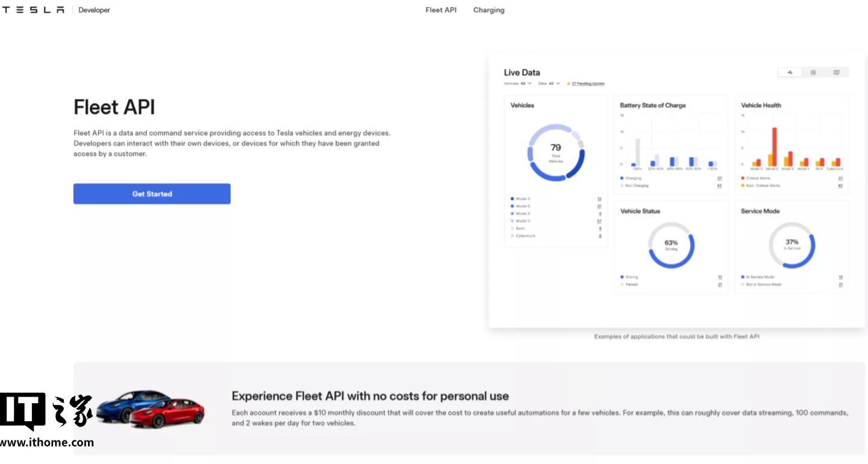This screenshot has width=868, height=464.
Task: Click the Battery State of Charge title
Action: (x=653, y=105)
